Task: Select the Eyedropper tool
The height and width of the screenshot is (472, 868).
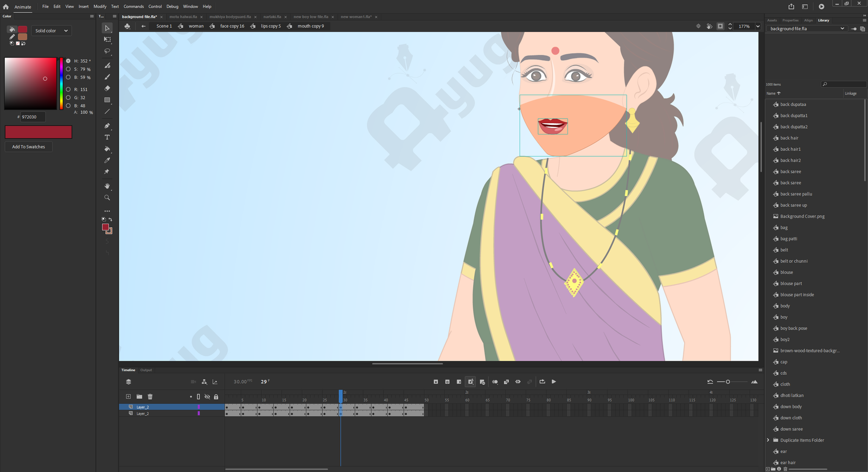Action: pos(107,160)
